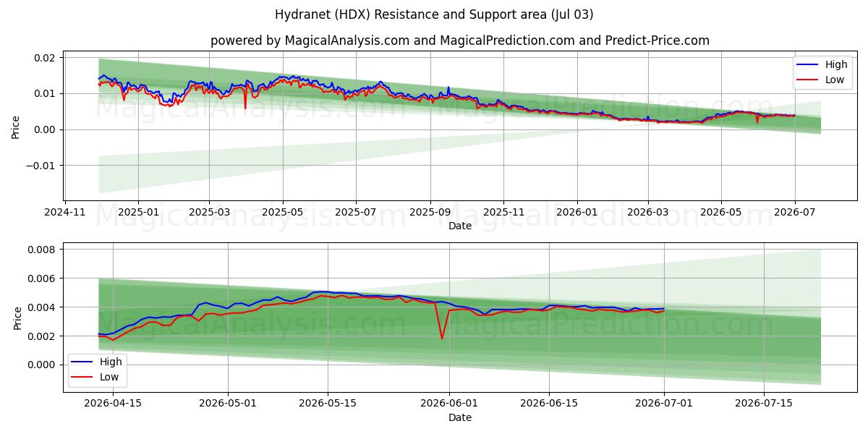Screen dimensions: 868x434
Task: Click the bottom chart x-axis label '2026-04-15'
Action: tap(113, 404)
